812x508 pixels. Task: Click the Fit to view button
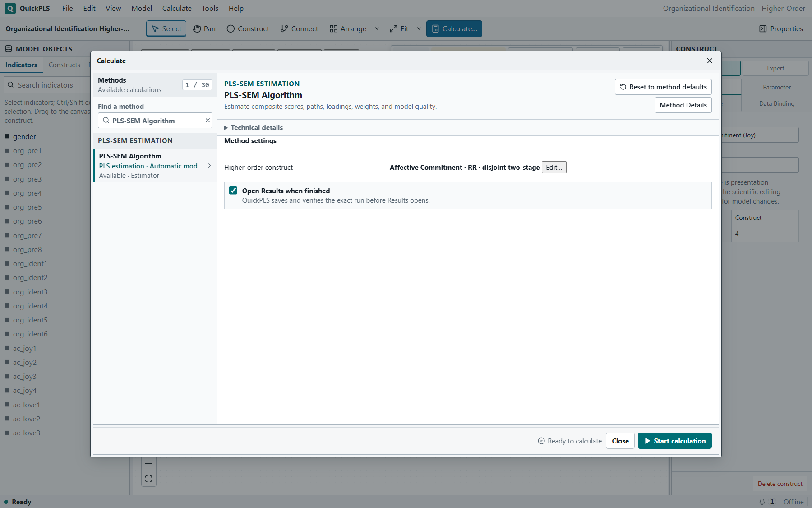tap(399, 28)
